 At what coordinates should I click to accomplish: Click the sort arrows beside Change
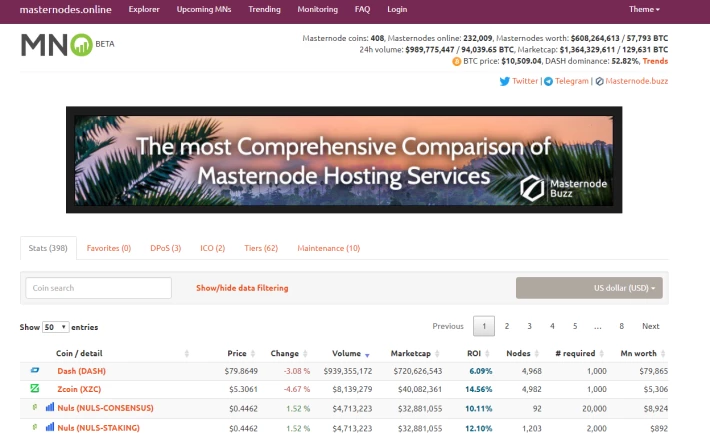[305, 354]
